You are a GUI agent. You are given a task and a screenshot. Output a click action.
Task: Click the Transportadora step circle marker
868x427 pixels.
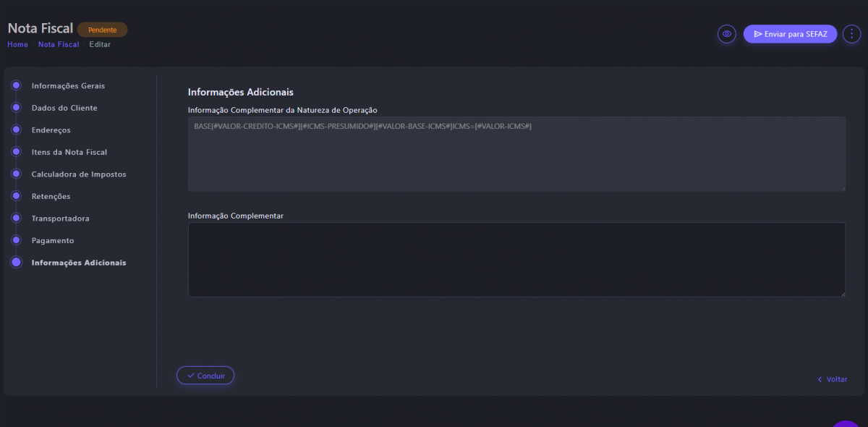click(16, 218)
